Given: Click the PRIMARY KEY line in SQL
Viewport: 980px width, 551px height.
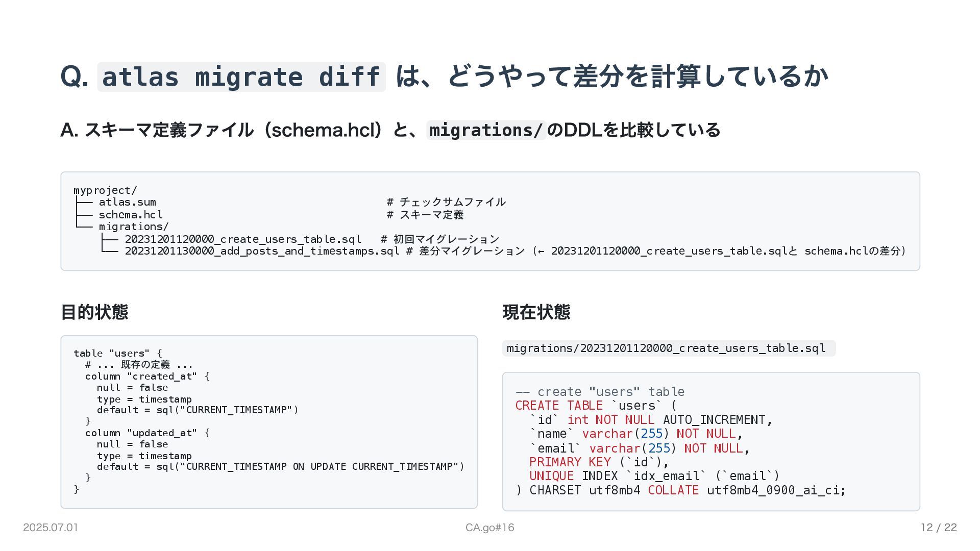Looking at the screenshot, I should (x=598, y=462).
